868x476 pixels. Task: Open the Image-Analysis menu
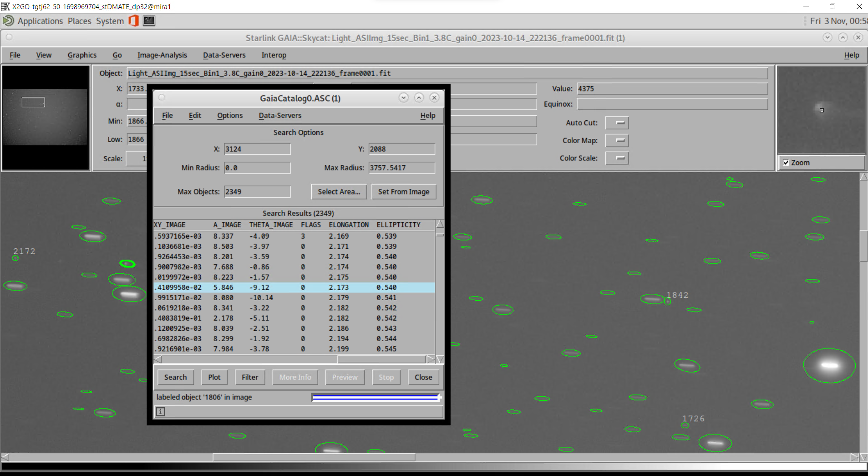(x=162, y=55)
